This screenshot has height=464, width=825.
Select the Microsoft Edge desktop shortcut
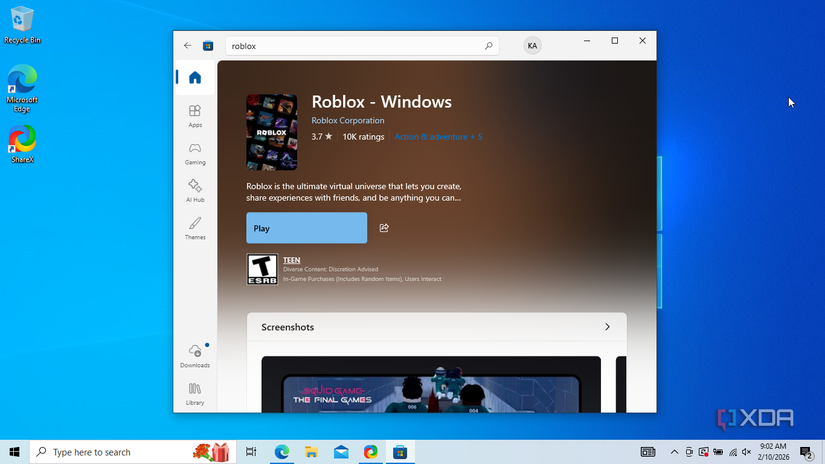(22, 88)
